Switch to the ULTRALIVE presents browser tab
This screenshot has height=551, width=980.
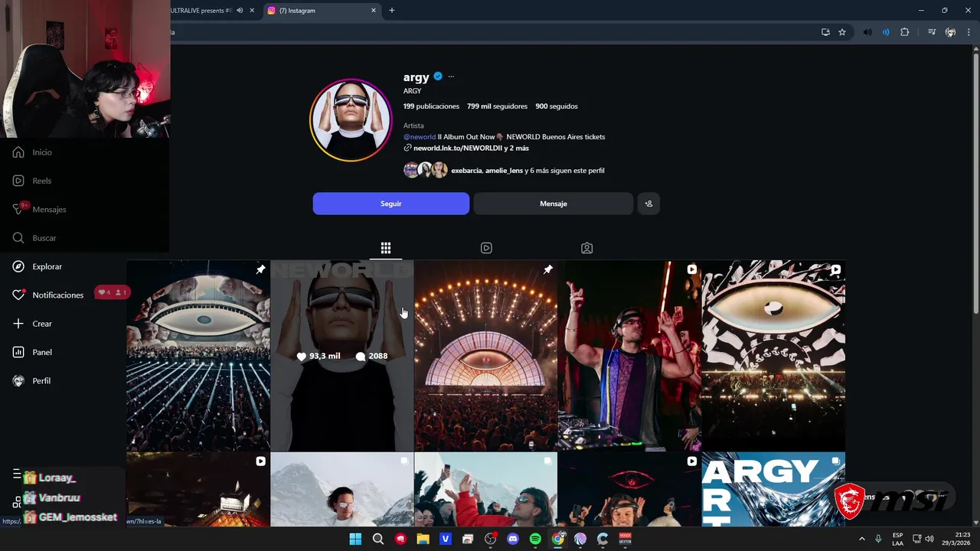[203, 11]
